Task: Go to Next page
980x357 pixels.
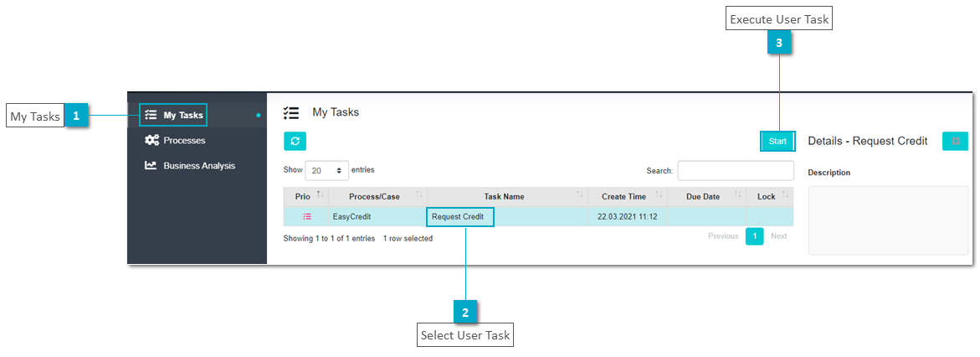Action: coord(779,236)
